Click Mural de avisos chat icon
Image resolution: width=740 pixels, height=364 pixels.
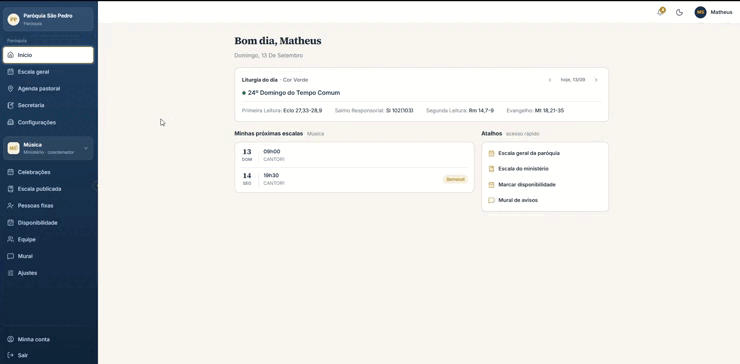coord(491,200)
